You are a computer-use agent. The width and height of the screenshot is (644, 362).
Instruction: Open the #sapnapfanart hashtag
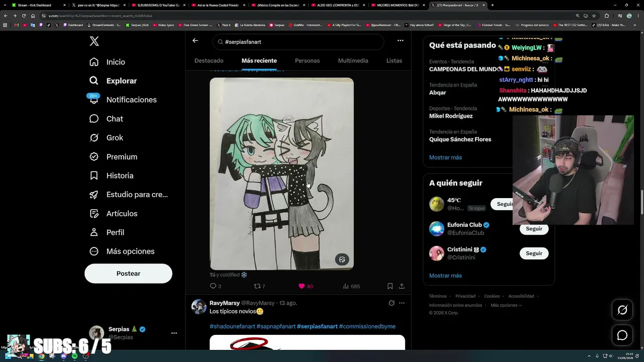276,326
